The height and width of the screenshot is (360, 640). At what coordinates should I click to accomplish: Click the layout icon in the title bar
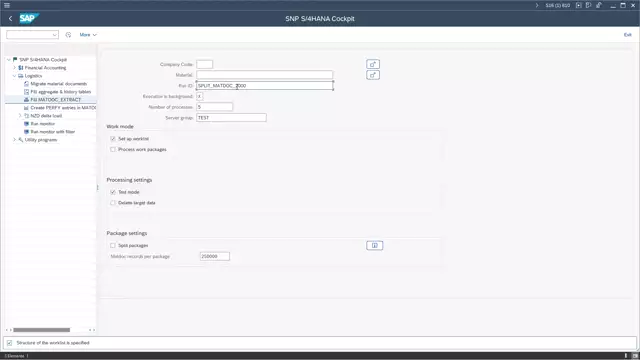(588, 5)
